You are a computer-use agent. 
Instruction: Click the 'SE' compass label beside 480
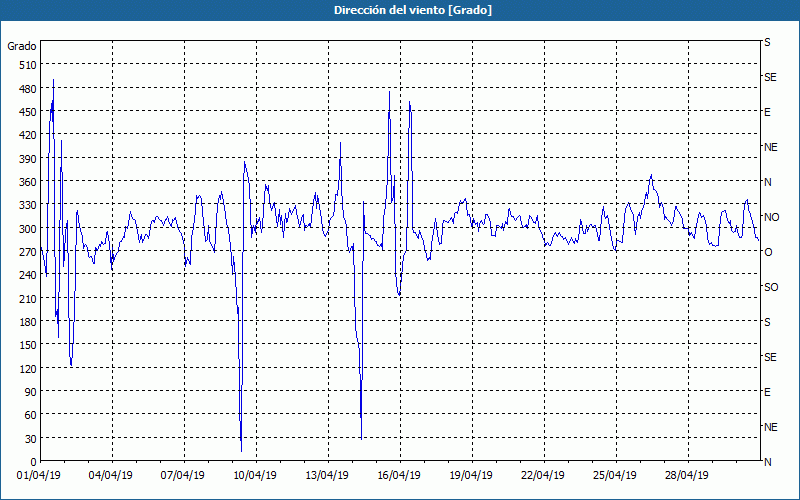coord(770,77)
